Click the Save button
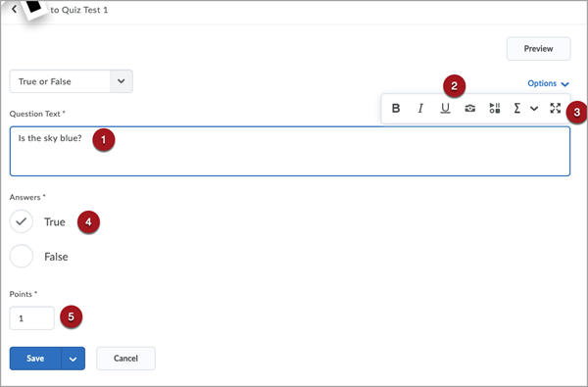 click(x=35, y=359)
